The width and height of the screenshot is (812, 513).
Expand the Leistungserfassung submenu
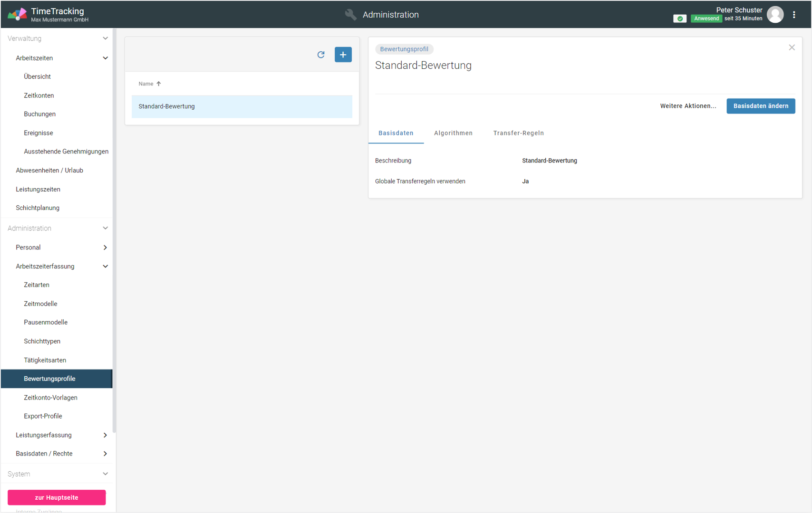pyautogui.click(x=105, y=435)
